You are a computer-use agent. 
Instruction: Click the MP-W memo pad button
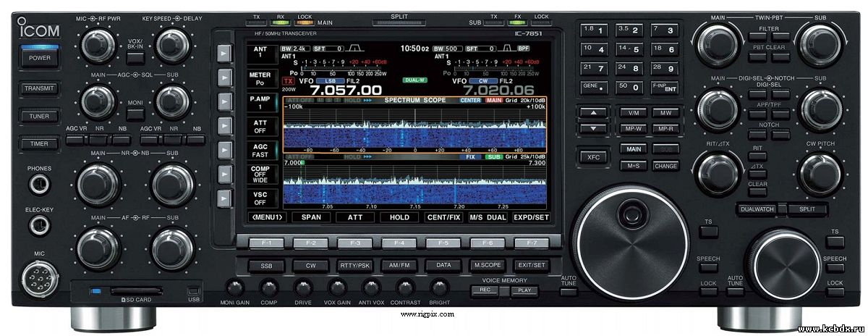[633, 129]
